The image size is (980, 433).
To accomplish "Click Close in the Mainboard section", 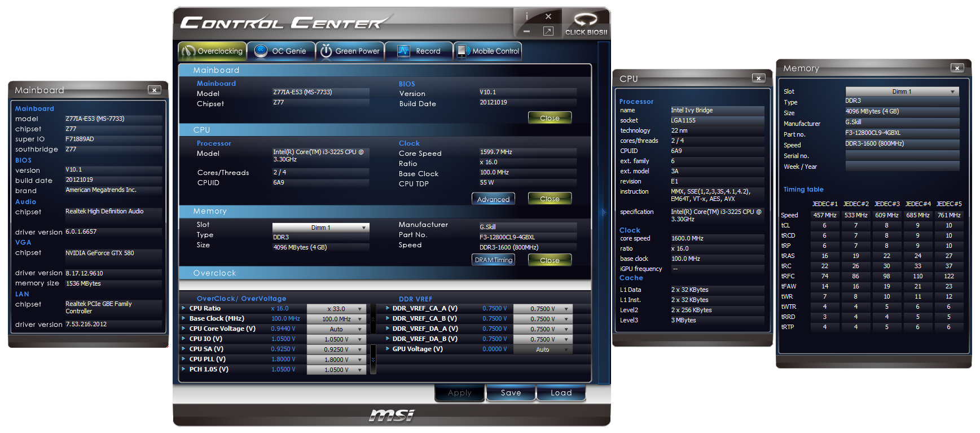I will click(x=550, y=118).
